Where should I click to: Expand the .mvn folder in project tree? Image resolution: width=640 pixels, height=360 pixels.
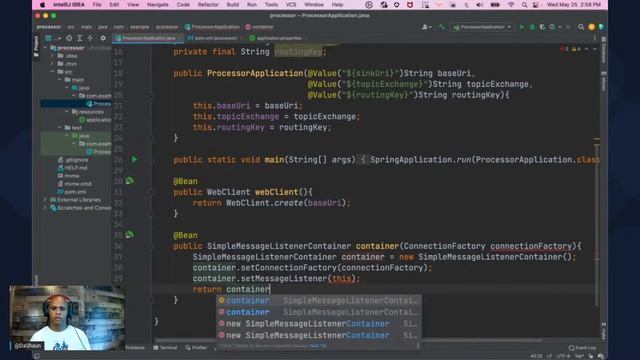(52, 64)
